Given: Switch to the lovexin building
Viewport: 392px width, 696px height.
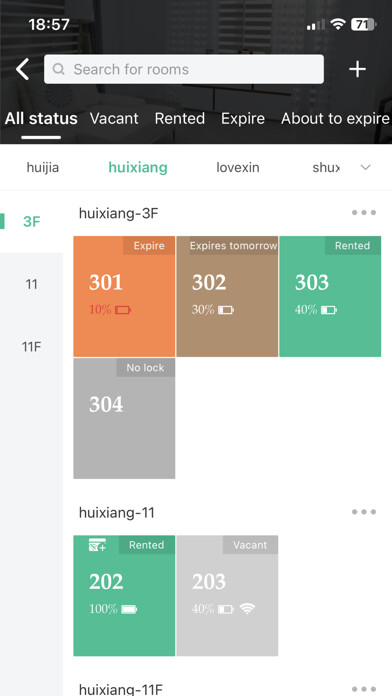Looking at the screenshot, I should [x=238, y=167].
